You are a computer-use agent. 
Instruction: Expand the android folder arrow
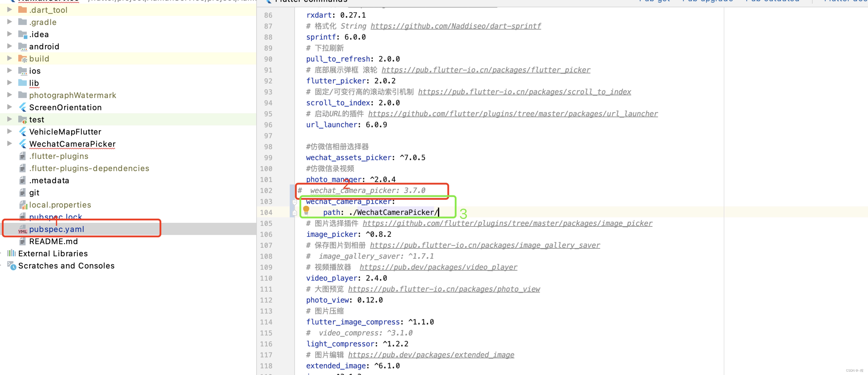click(9, 46)
